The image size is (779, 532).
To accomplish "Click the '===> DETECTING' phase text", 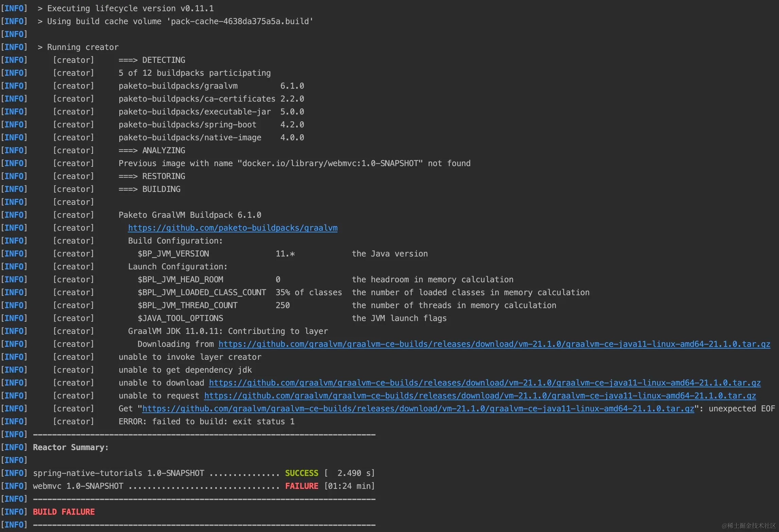I will 152,60.
